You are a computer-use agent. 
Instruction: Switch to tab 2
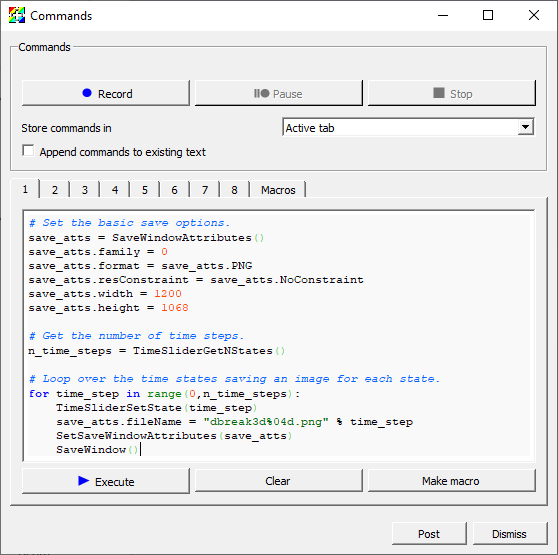(54, 190)
